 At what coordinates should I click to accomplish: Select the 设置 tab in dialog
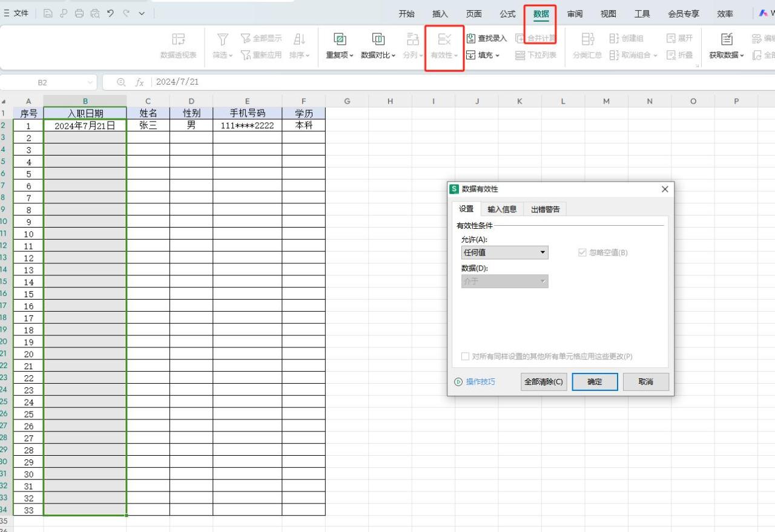466,209
